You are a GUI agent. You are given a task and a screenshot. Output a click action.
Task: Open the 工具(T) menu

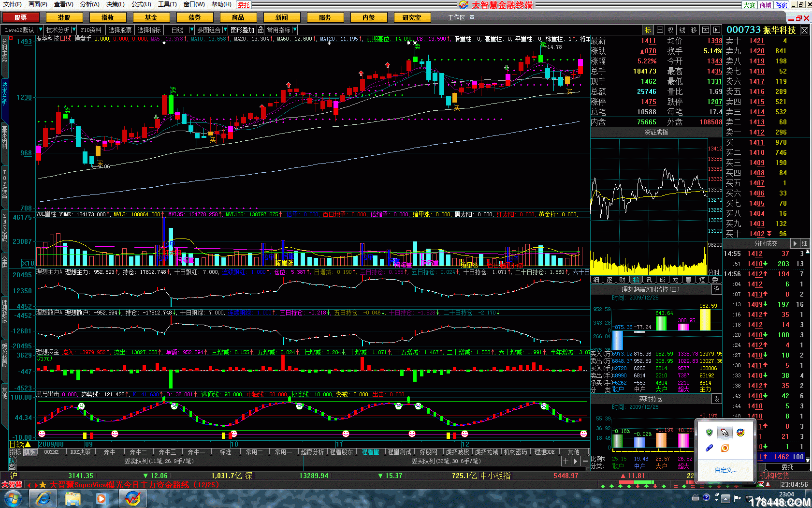pyautogui.click(x=167, y=4)
